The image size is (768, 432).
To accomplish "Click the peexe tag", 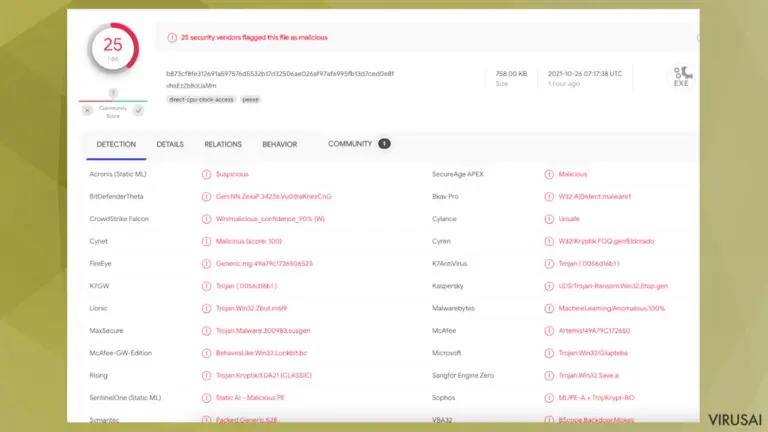I will (x=250, y=99).
